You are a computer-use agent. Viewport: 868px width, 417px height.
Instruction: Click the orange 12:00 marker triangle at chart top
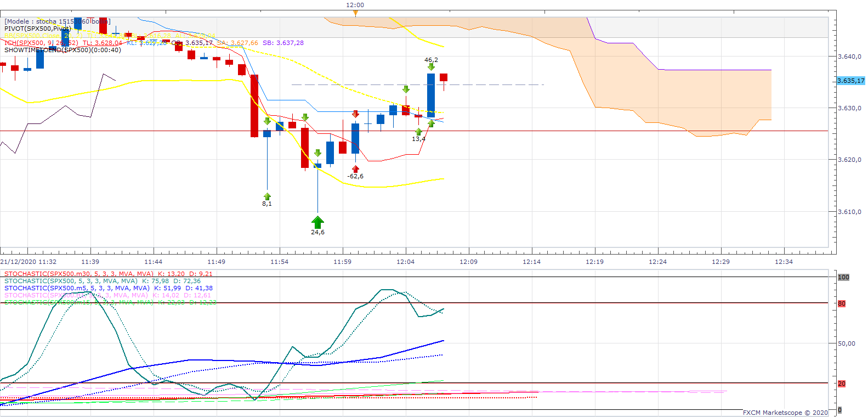[x=355, y=13]
